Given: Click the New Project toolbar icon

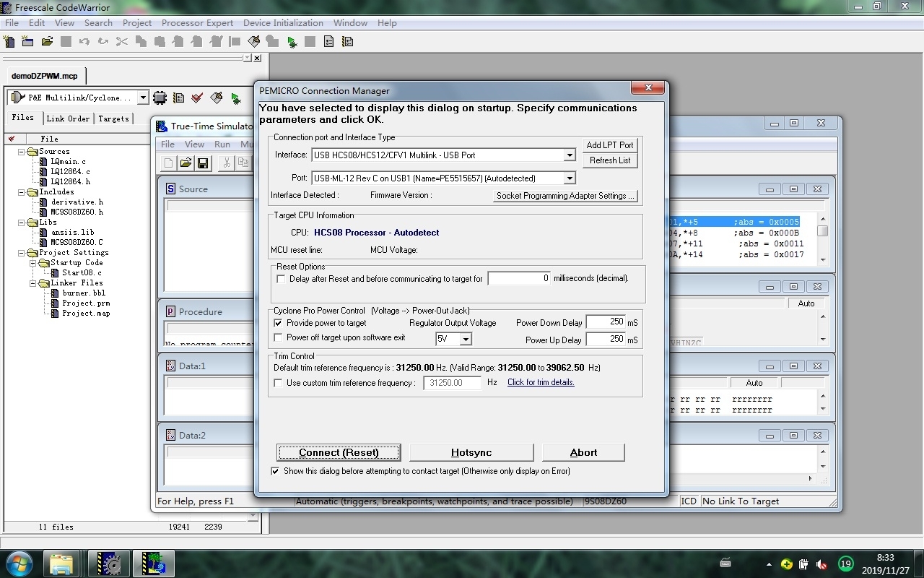Looking at the screenshot, I should (28, 42).
